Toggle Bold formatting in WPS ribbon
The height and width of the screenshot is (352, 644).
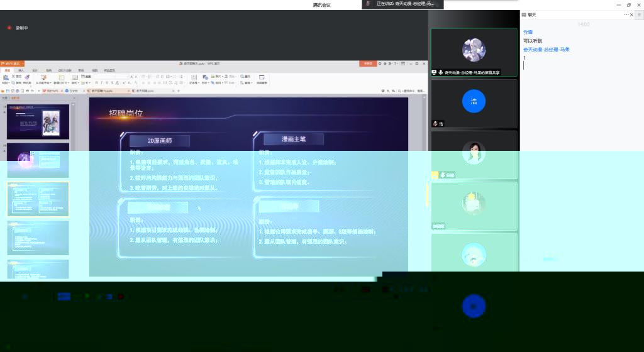(x=96, y=83)
